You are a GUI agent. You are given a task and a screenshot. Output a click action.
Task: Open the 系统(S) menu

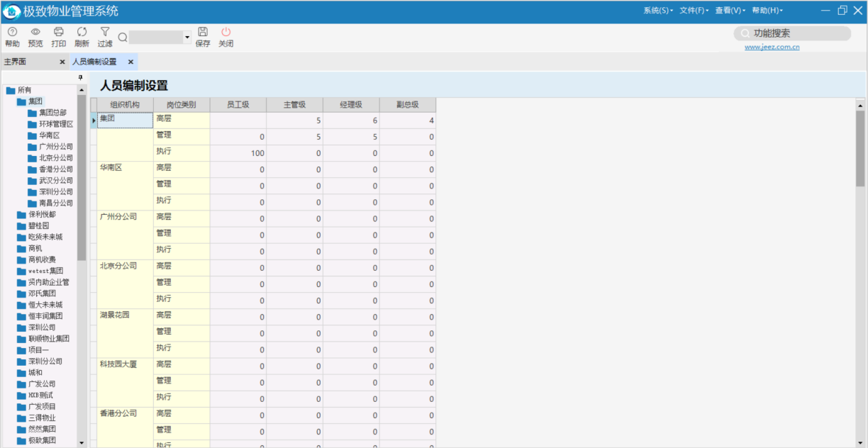click(658, 11)
